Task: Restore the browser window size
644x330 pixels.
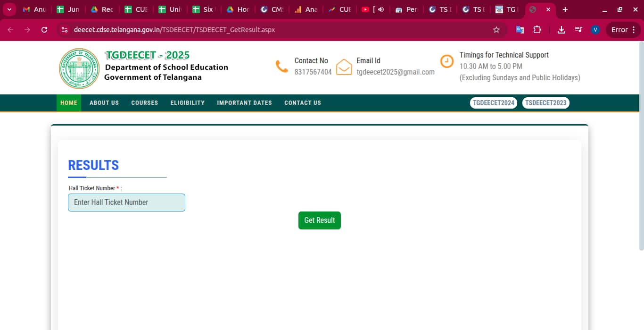Action: [x=620, y=9]
